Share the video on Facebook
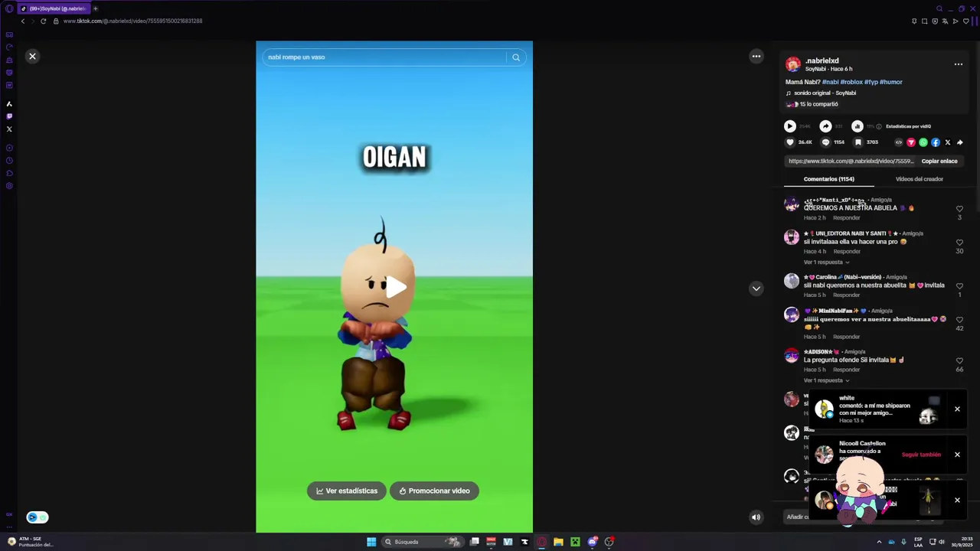 point(936,142)
